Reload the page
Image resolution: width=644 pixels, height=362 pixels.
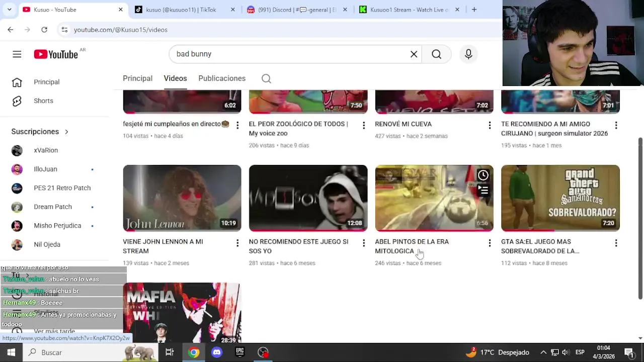44,30
